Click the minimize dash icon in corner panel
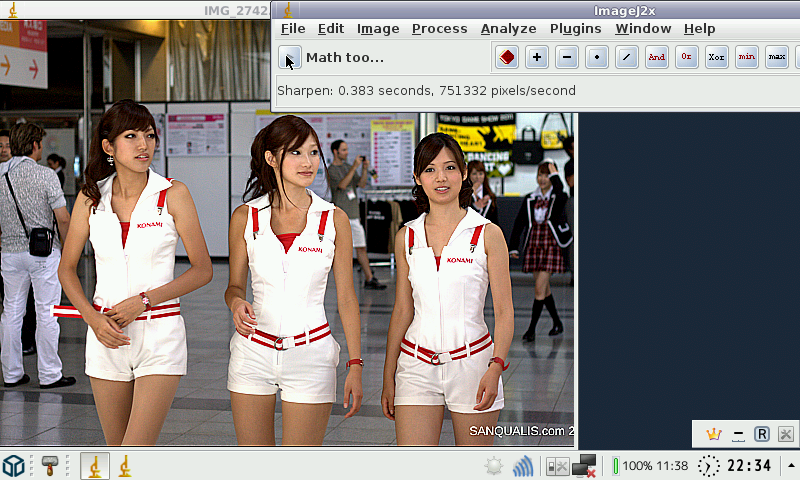Viewport: 800px width, 480px height. pyautogui.click(x=738, y=434)
